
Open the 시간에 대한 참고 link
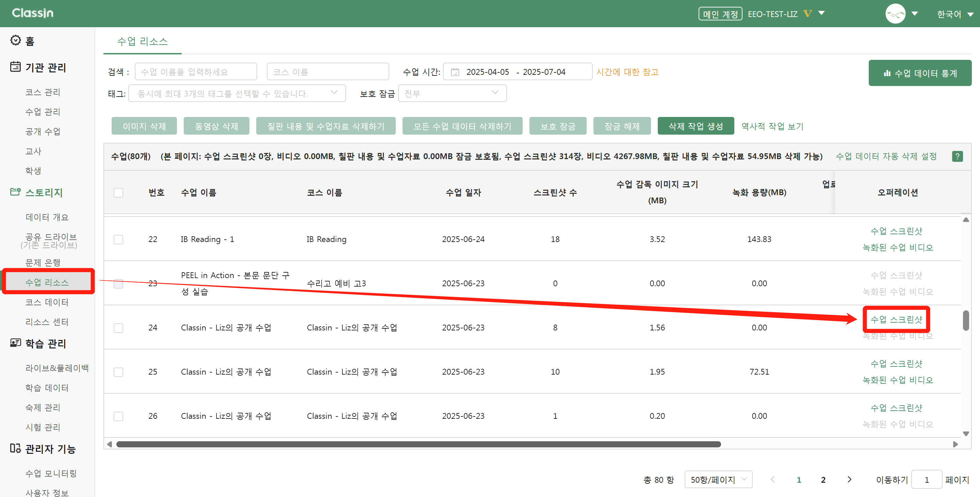point(627,72)
